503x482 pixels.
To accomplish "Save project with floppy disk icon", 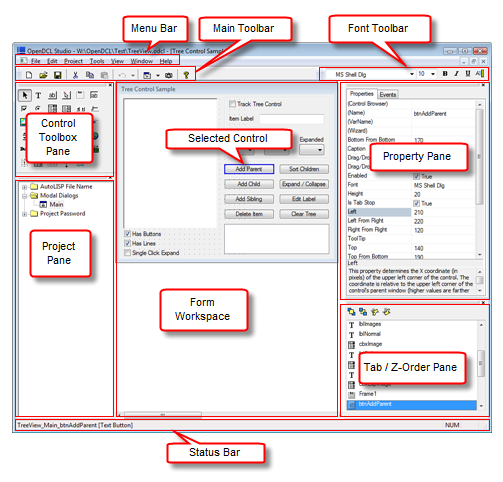I will [58, 75].
